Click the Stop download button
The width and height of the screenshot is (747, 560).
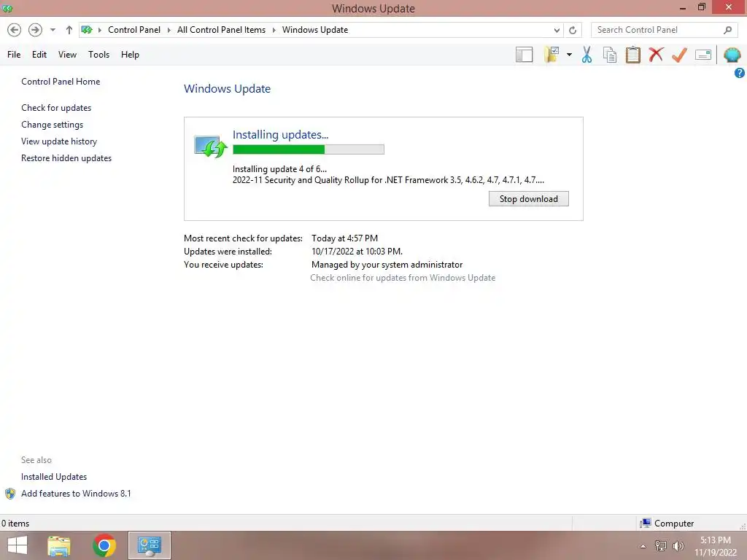pos(528,199)
